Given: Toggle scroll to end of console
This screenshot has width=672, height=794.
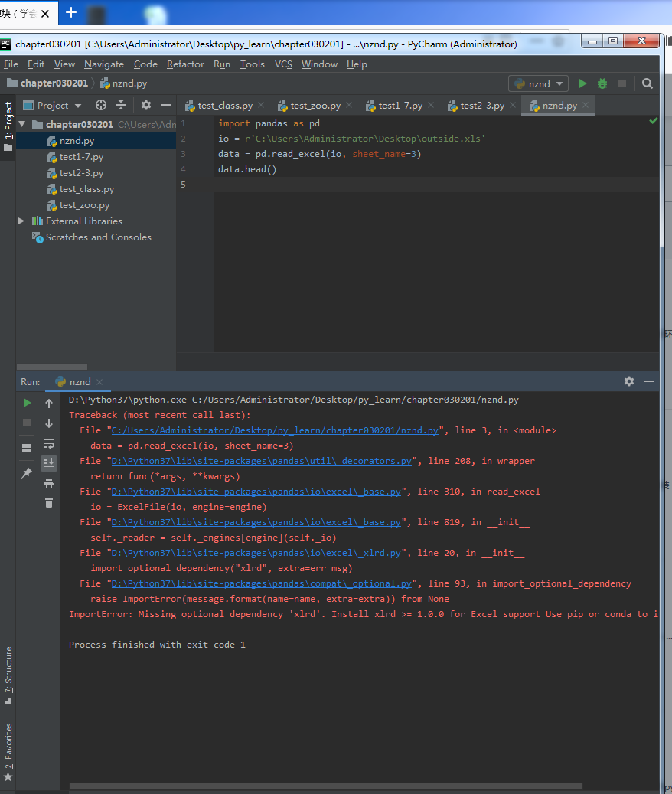Looking at the screenshot, I should click(x=49, y=462).
